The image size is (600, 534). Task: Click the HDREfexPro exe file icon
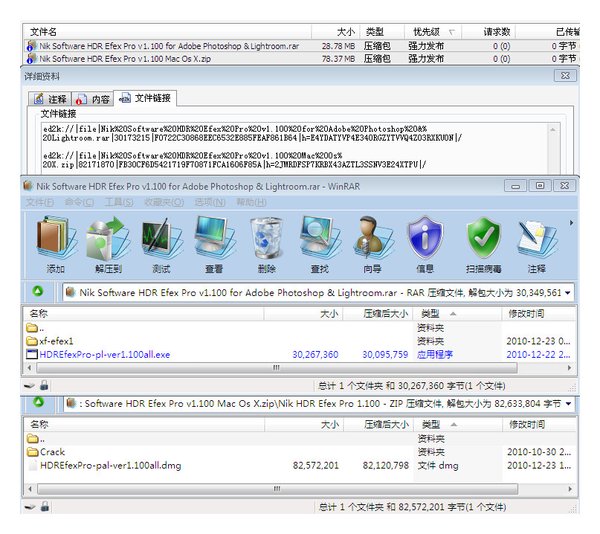[32, 354]
